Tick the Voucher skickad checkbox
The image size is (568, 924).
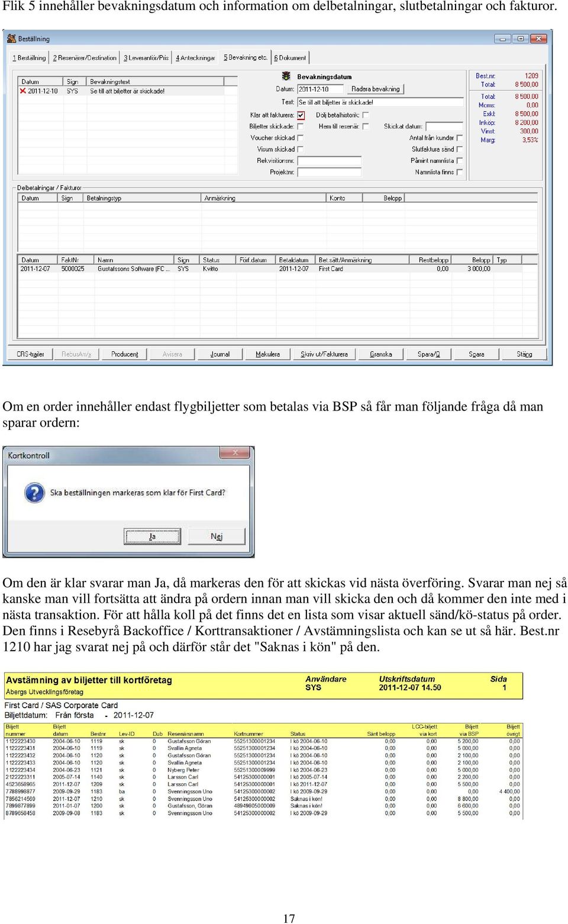[301, 138]
